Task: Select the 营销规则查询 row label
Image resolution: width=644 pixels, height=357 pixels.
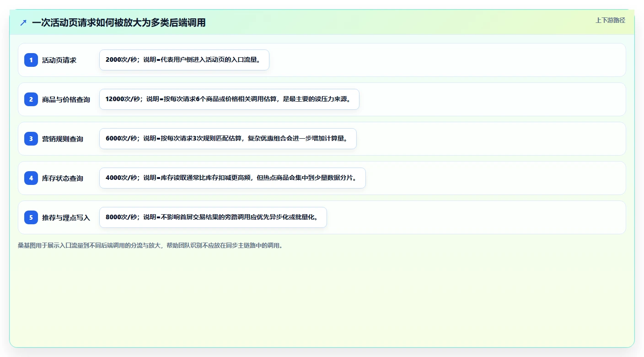Action: click(x=63, y=139)
